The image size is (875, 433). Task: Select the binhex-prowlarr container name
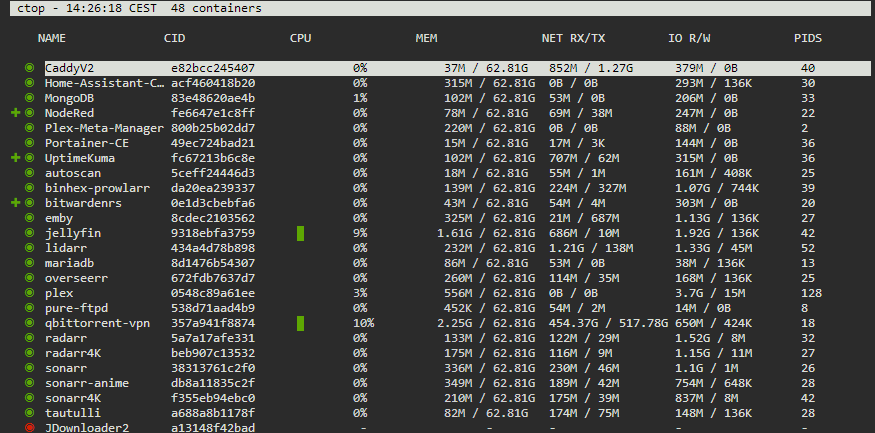click(x=98, y=188)
